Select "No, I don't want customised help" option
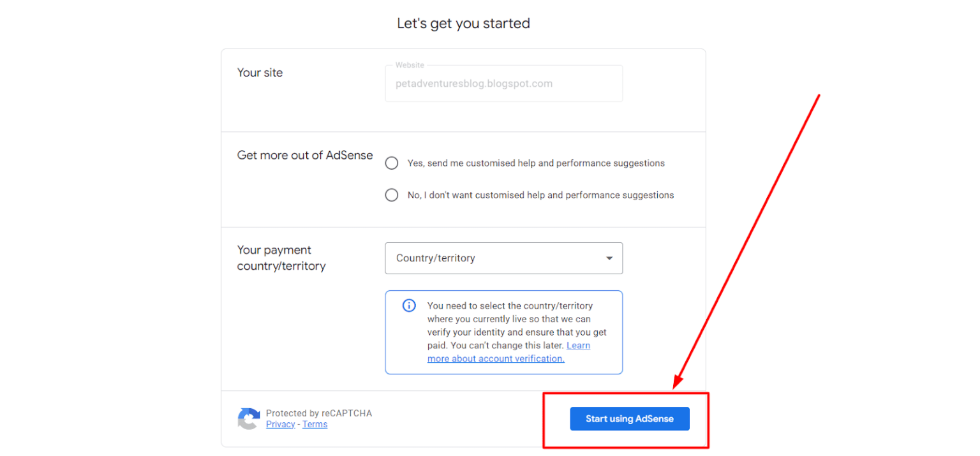The width and height of the screenshot is (980, 456). 391,195
